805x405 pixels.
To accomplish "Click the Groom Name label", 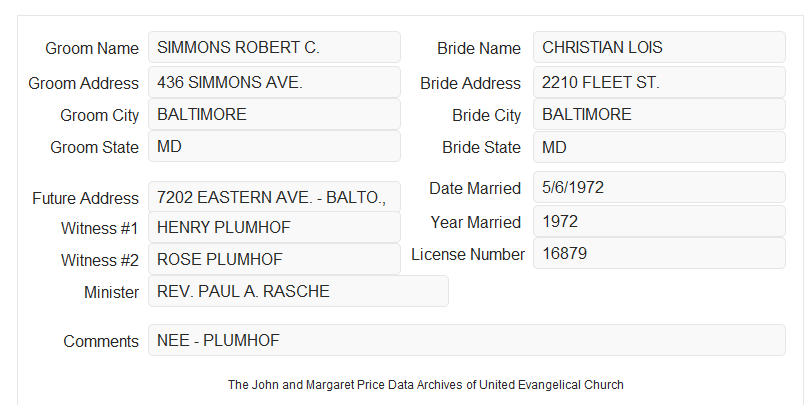I will coord(92,48).
